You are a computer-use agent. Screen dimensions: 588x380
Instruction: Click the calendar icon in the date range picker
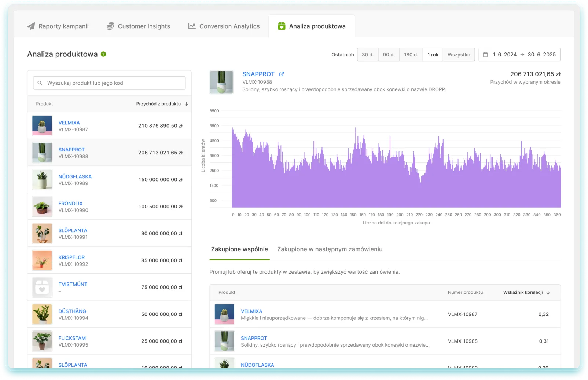pos(485,54)
